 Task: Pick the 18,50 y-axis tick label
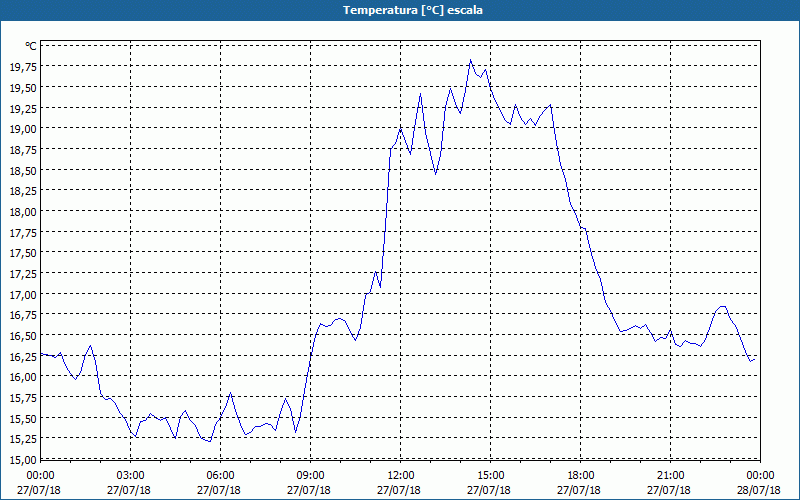point(23,170)
